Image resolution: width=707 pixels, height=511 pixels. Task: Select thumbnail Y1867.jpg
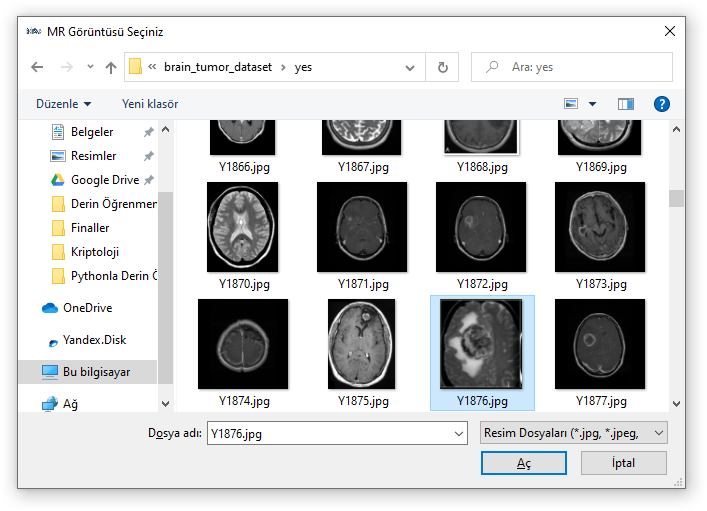click(x=362, y=138)
